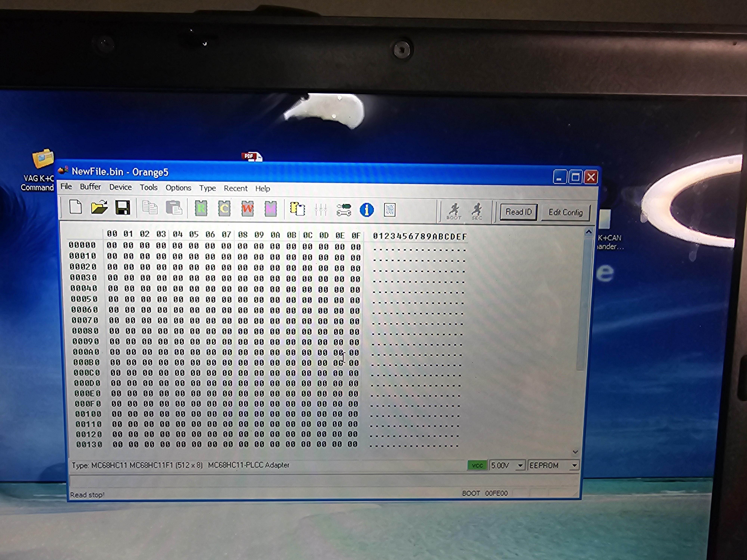Open the EEPROM memory type dropdown

574,466
